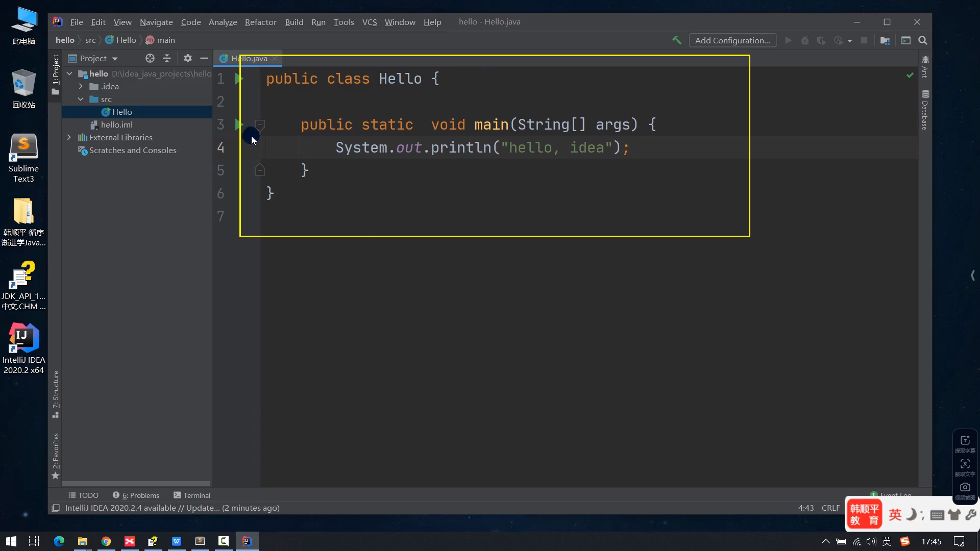
Task: Click the Search Everywhere magnifier icon
Action: pyautogui.click(x=923, y=40)
